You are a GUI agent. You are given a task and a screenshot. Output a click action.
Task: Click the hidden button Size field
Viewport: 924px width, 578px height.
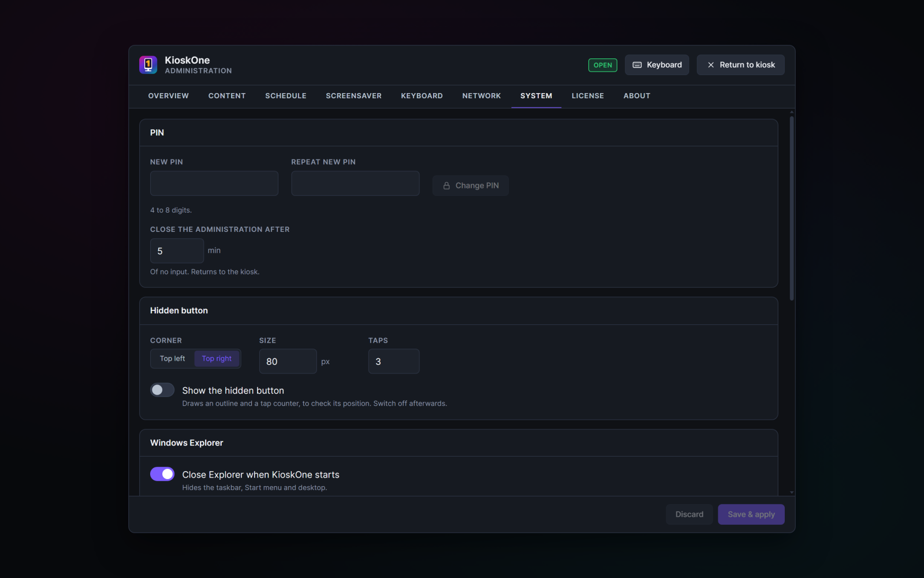(x=288, y=361)
